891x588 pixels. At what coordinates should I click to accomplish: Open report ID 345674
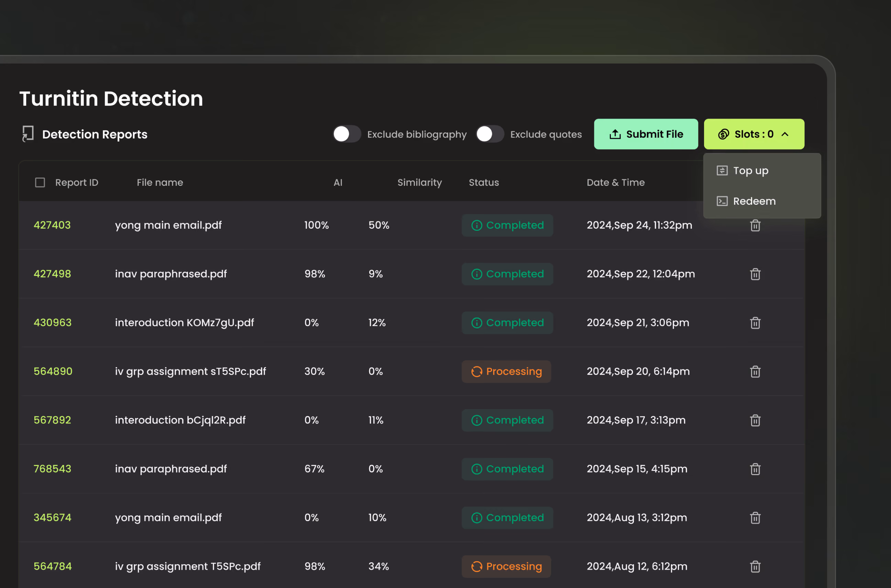click(x=52, y=518)
